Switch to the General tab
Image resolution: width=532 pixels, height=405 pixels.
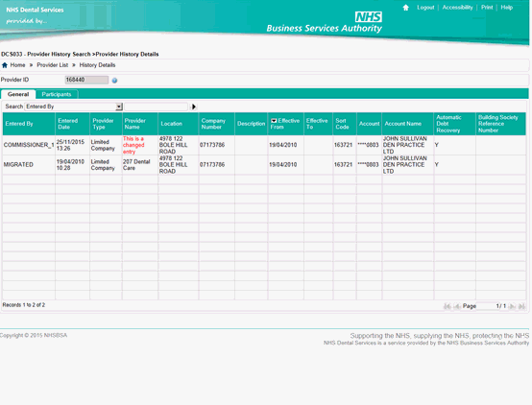pos(18,94)
